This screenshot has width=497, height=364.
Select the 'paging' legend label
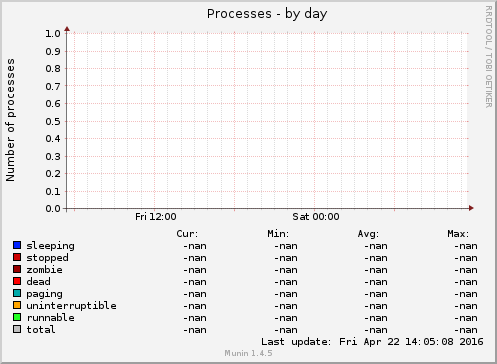(x=44, y=294)
